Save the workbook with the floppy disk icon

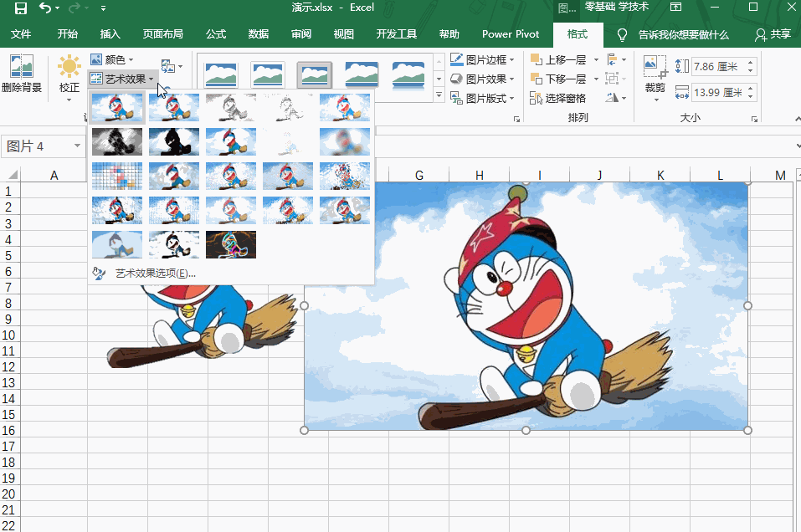(x=20, y=8)
